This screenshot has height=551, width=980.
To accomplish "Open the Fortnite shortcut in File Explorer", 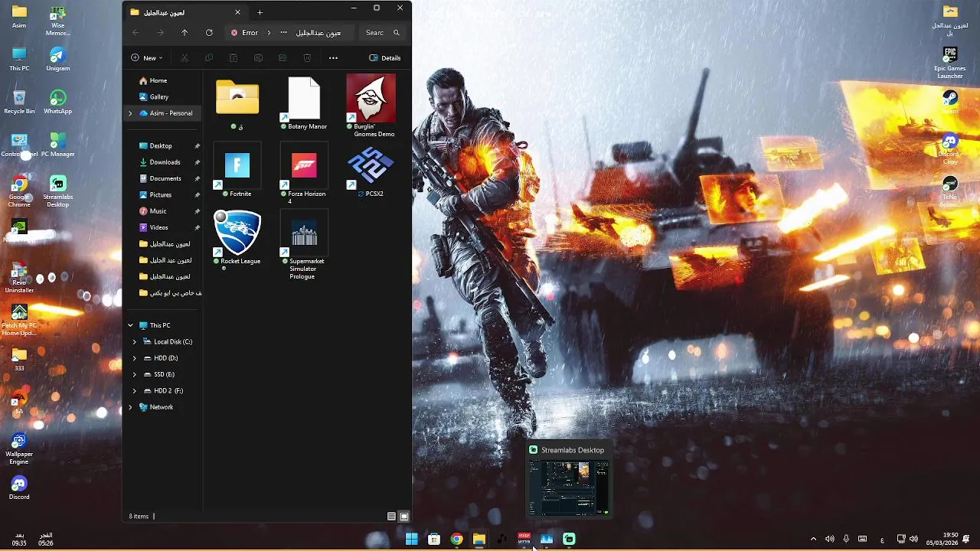I will tap(237, 171).
